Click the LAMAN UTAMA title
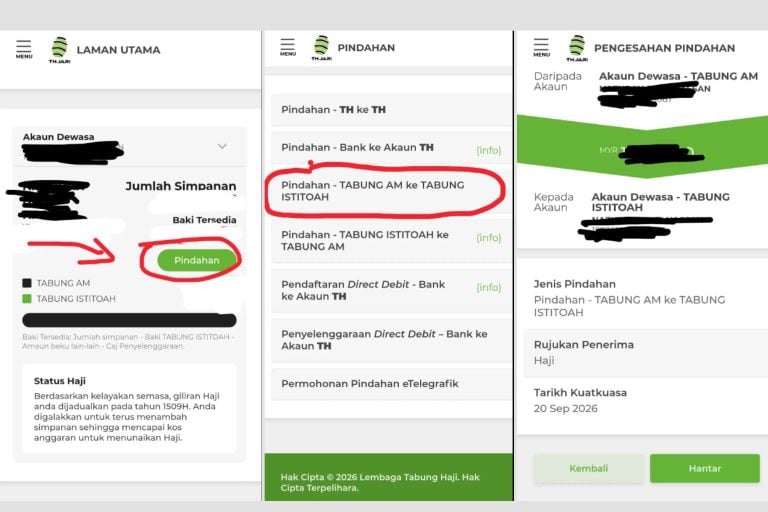768x512 pixels. [x=119, y=50]
